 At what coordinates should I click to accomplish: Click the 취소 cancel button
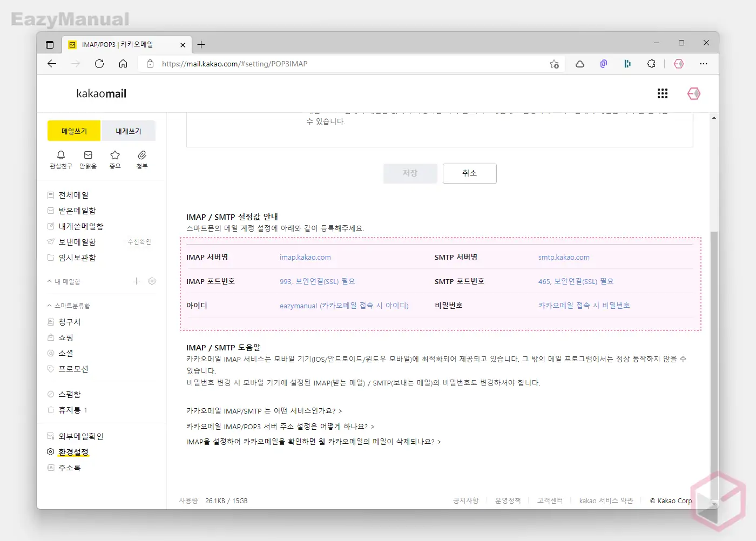(470, 173)
